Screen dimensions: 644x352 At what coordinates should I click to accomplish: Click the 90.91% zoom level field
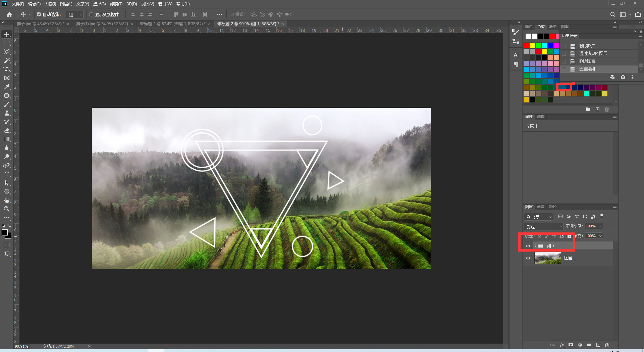[21, 346]
